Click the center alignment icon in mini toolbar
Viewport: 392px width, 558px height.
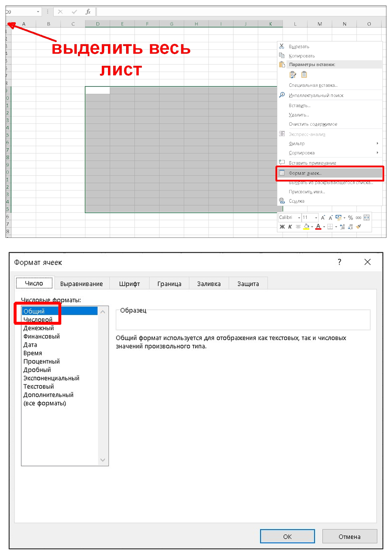point(298,227)
